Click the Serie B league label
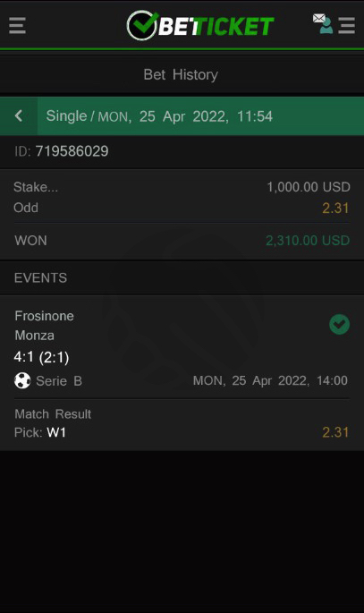Image resolution: width=364 pixels, height=613 pixels. (59, 381)
